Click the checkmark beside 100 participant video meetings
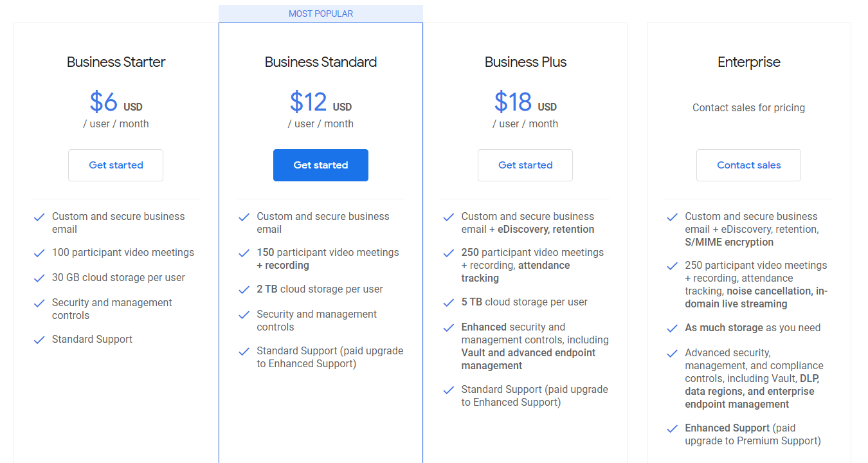868x463 pixels. [x=39, y=253]
